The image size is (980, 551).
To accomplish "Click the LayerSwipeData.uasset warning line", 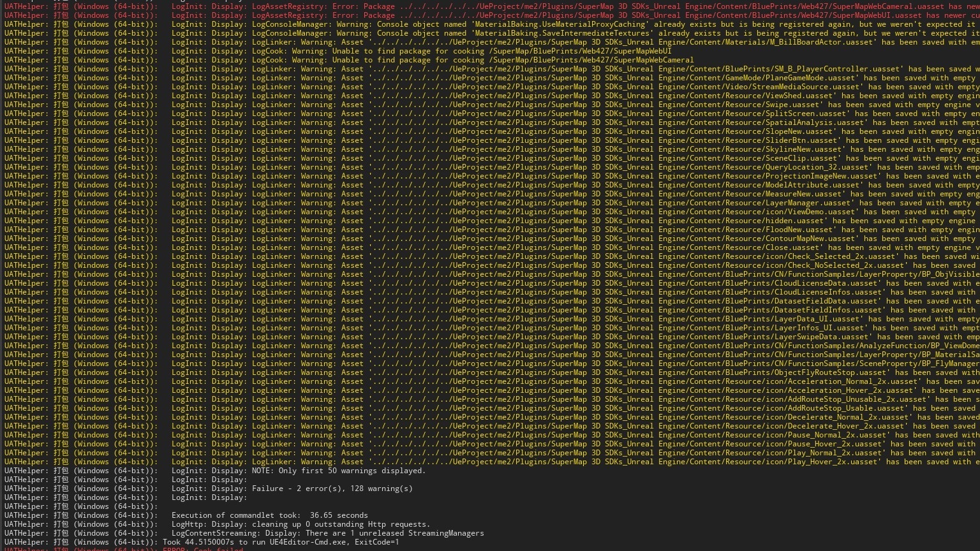I will tap(492, 337).
